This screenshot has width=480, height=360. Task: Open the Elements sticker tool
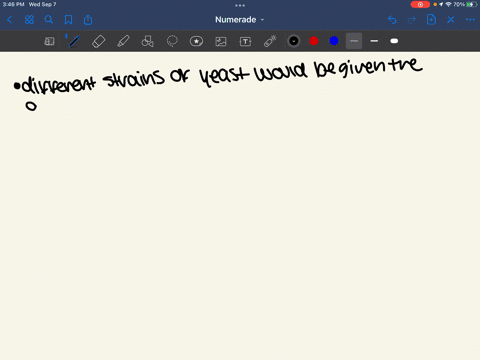pos(196,41)
